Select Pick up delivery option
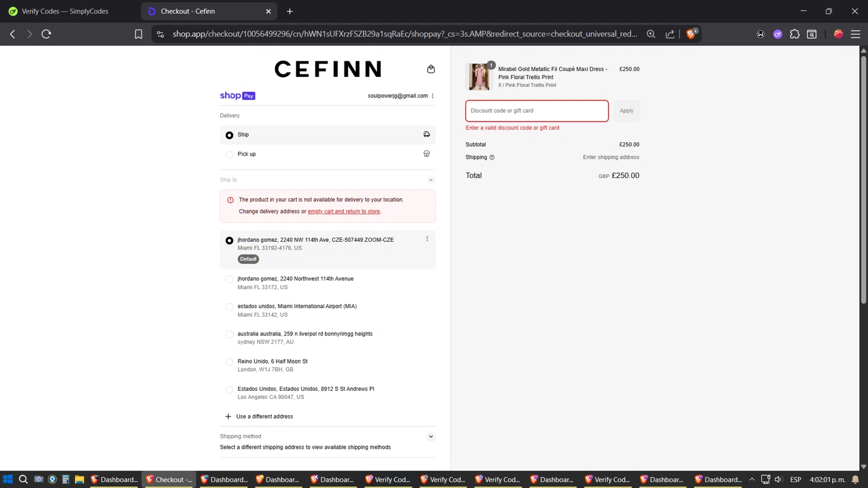Viewport: 868px width, 488px height. (328, 154)
